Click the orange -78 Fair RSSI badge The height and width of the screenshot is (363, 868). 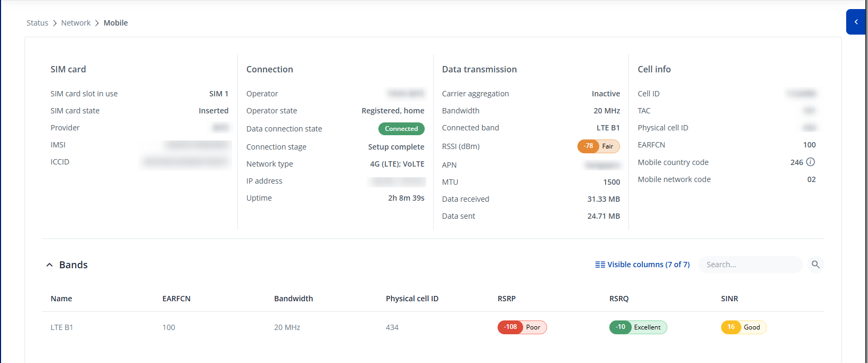598,146
